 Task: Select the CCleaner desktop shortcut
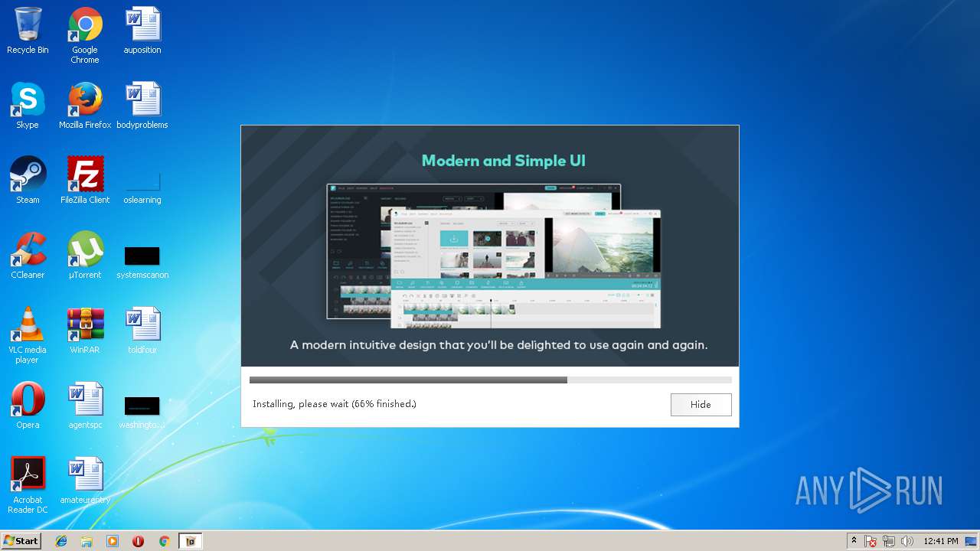click(28, 256)
